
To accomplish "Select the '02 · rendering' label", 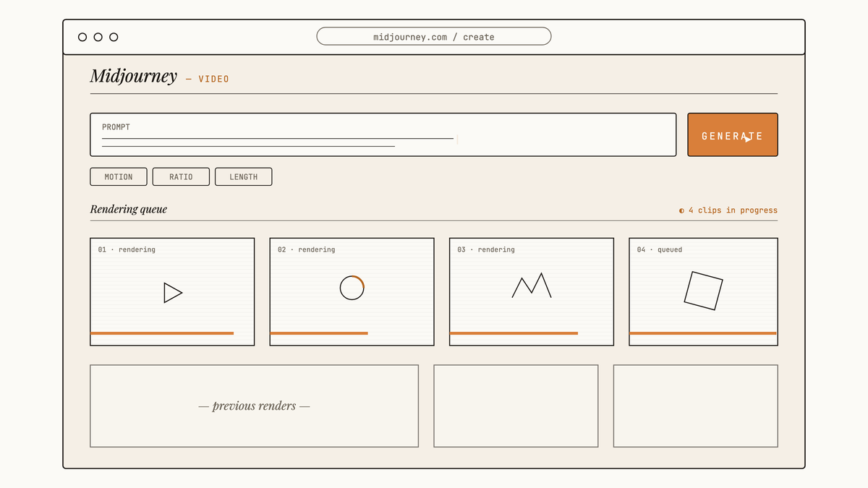I will [306, 249].
